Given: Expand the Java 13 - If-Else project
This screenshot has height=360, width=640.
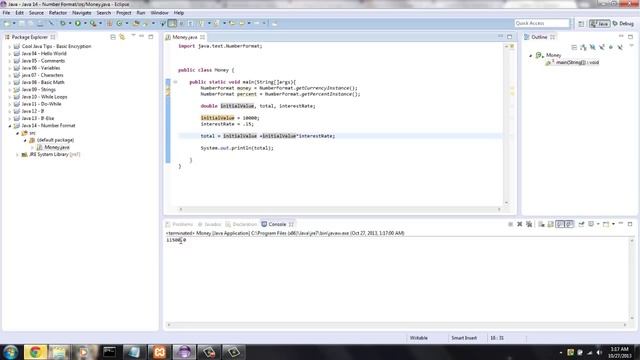Looking at the screenshot, I should pos(9,118).
